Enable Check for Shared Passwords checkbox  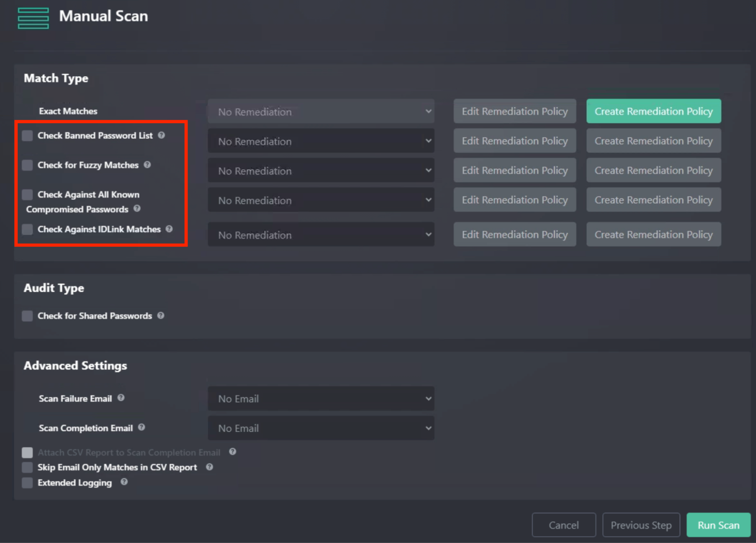tap(27, 316)
